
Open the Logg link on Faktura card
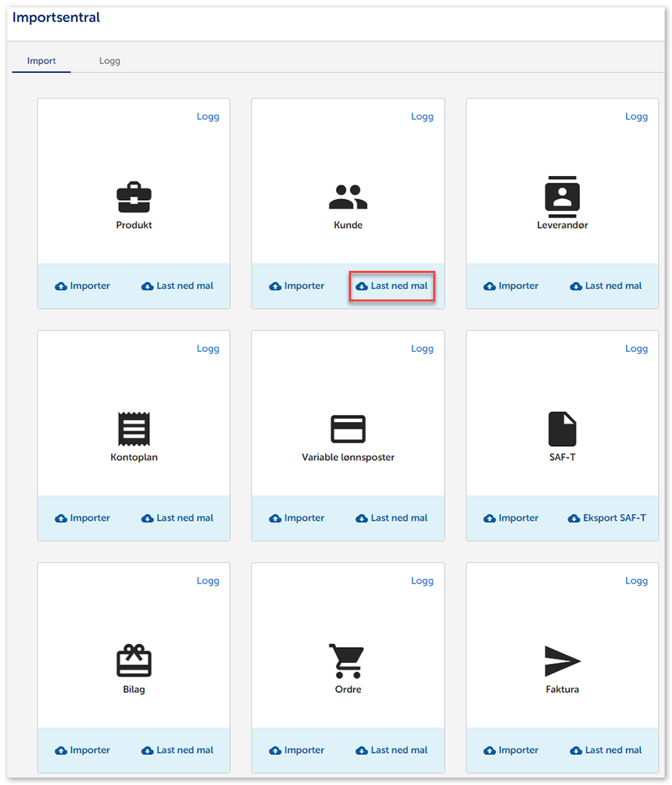point(636,581)
